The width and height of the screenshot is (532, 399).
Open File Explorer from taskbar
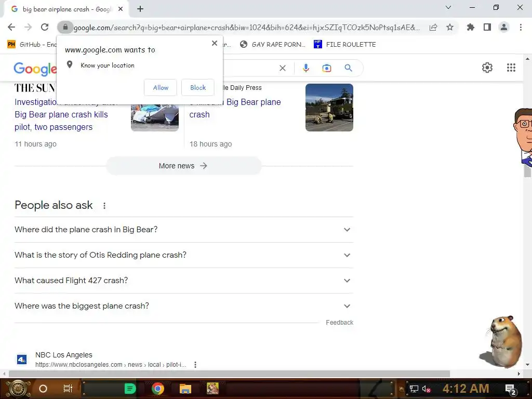coord(185,389)
